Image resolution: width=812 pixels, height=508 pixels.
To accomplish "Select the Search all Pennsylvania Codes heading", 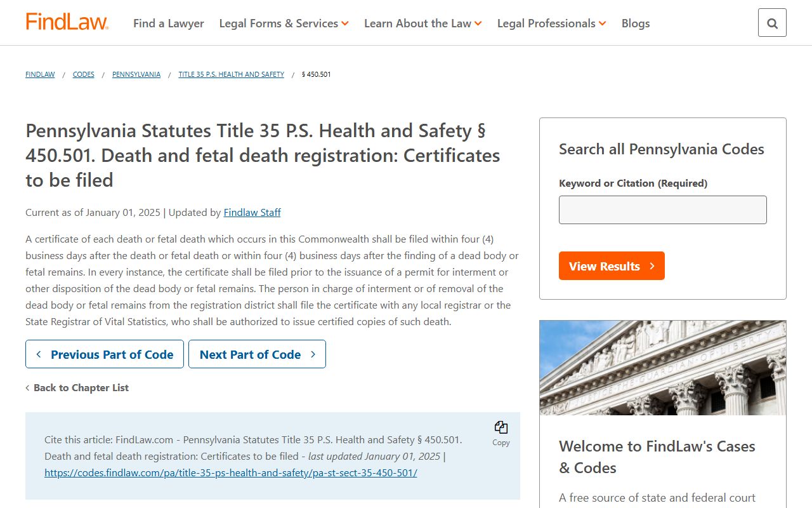I will 662,149.
